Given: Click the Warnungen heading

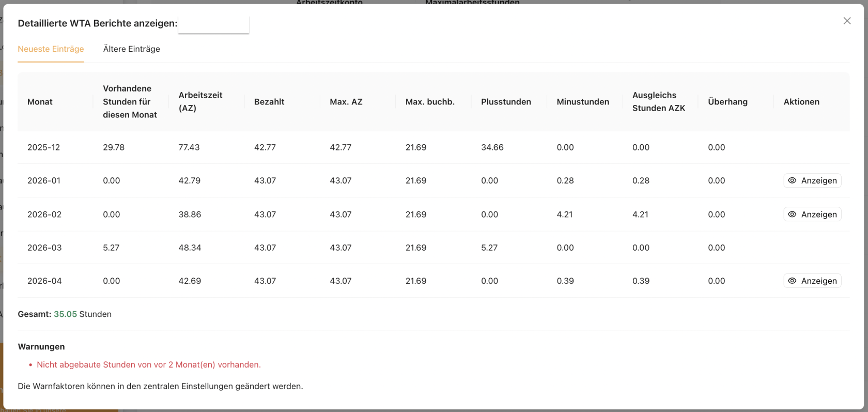Looking at the screenshot, I should coord(41,346).
